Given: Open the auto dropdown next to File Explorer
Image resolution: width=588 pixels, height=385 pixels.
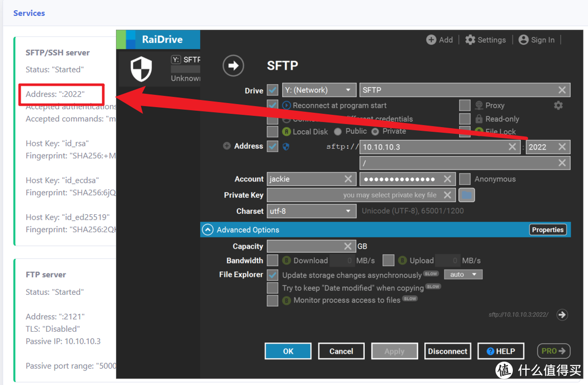Looking at the screenshot, I should click(463, 275).
